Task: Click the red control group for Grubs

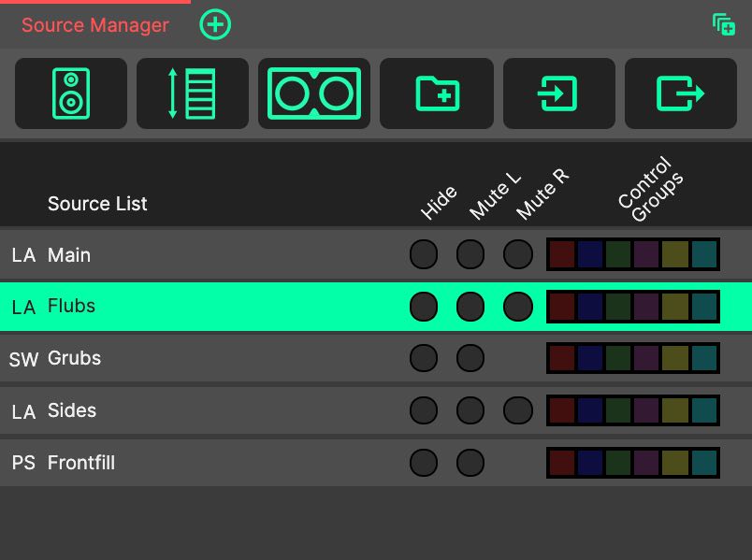Action: tap(562, 358)
